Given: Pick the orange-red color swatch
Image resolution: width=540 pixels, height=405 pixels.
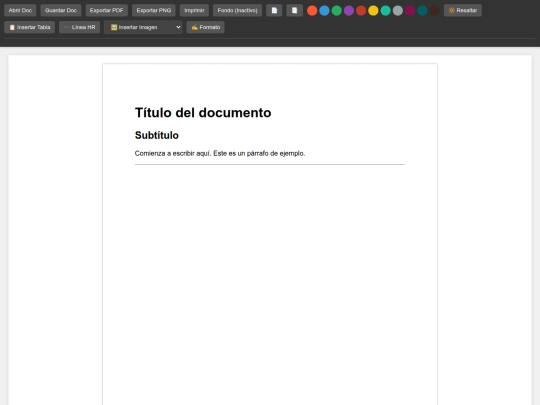Looking at the screenshot, I should tap(312, 11).
